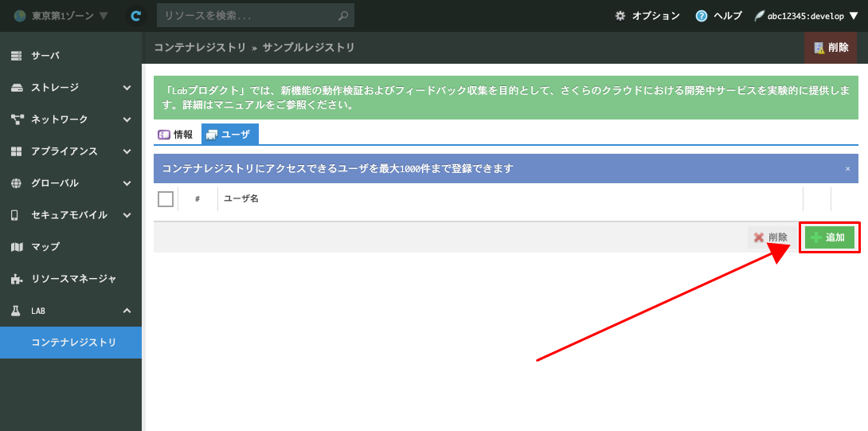
Task: Click the globe icon beside 東京第1ゾーン
Action: coord(20,16)
